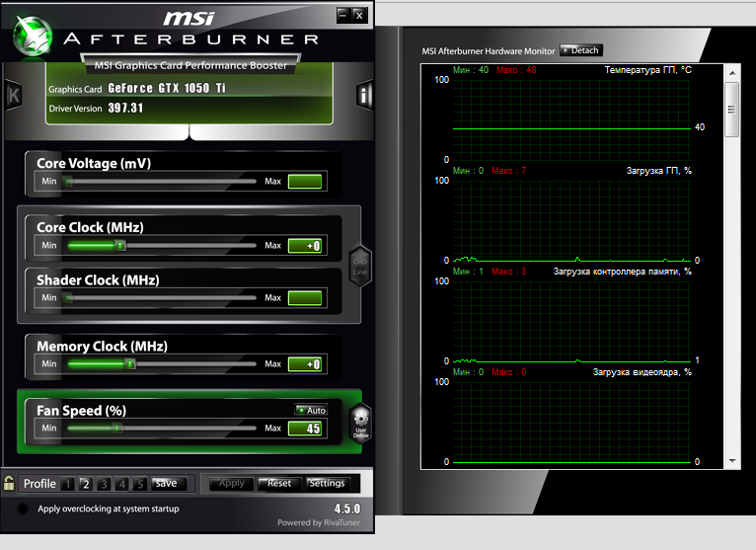This screenshot has width=756, height=550.
Task: Click the MSI Afterburner Hardware Monitor title
Action: [x=488, y=50]
